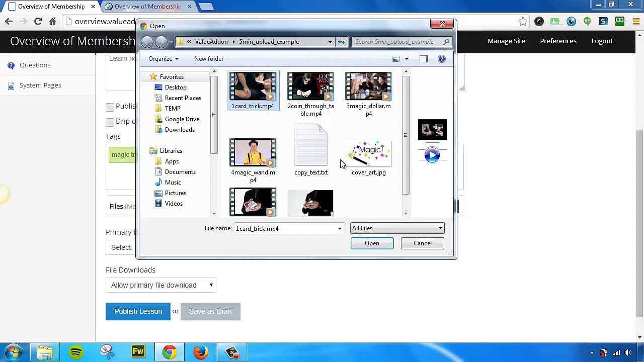Click the refresh folder icon beside the address bar
Screen dimensions: 644x362
coord(342,42)
